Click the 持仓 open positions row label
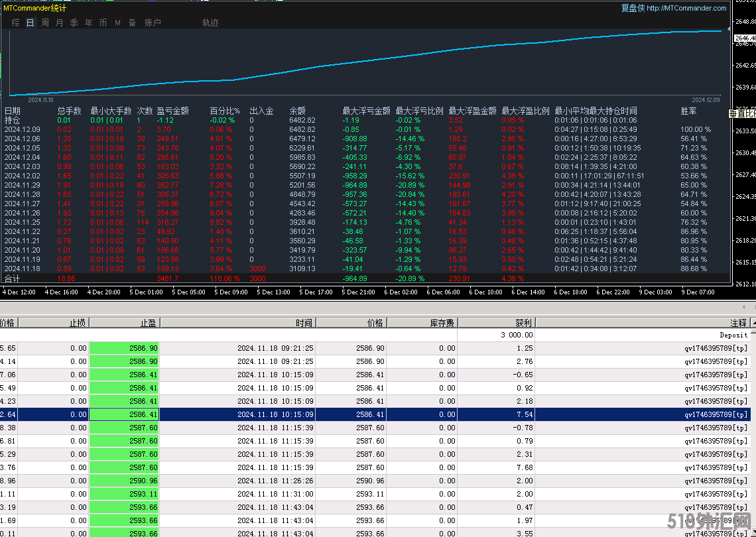The image size is (756, 537). (12, 120)
